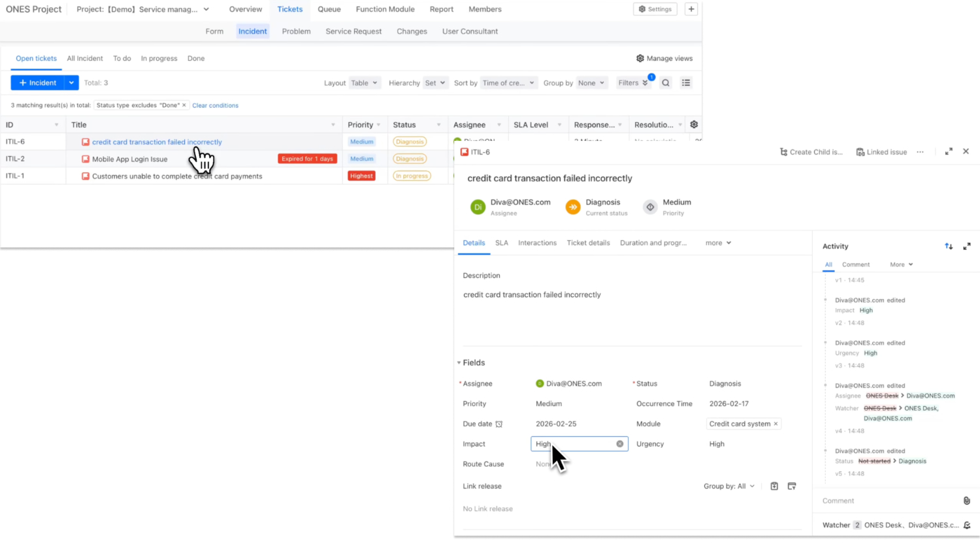Open the list view options icon

[685, 83]
